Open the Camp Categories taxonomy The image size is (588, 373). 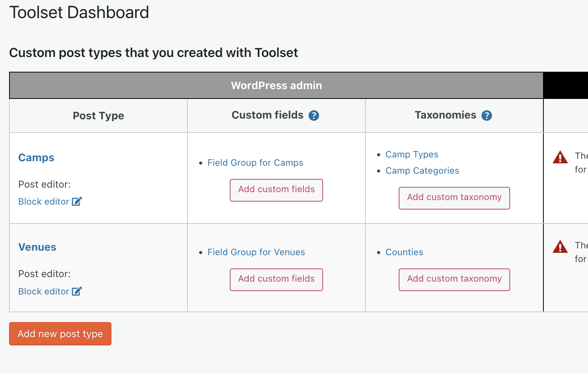coord(422,171)
